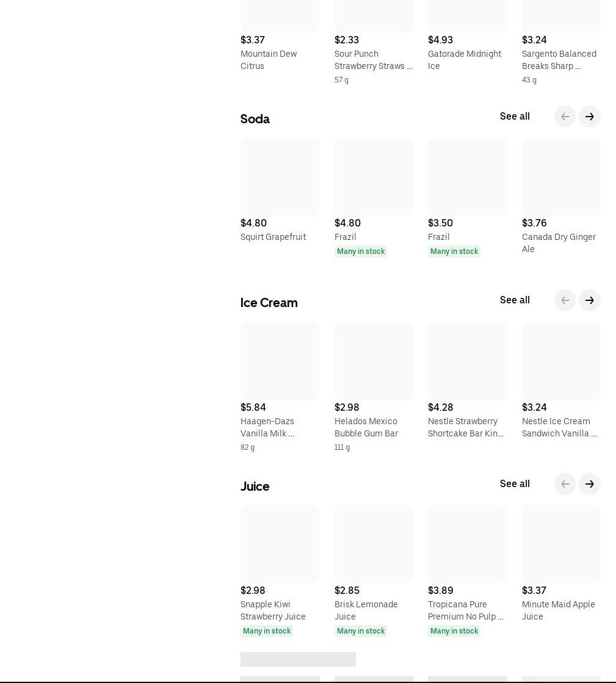Click previous arrow in Ice Cream section
Viewport: 616px width, 683px height.
(565, 300)
